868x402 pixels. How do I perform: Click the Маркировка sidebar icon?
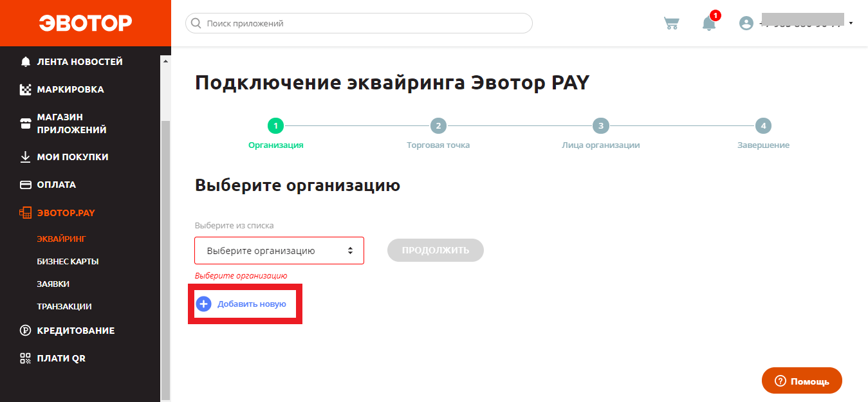[26, 89]
